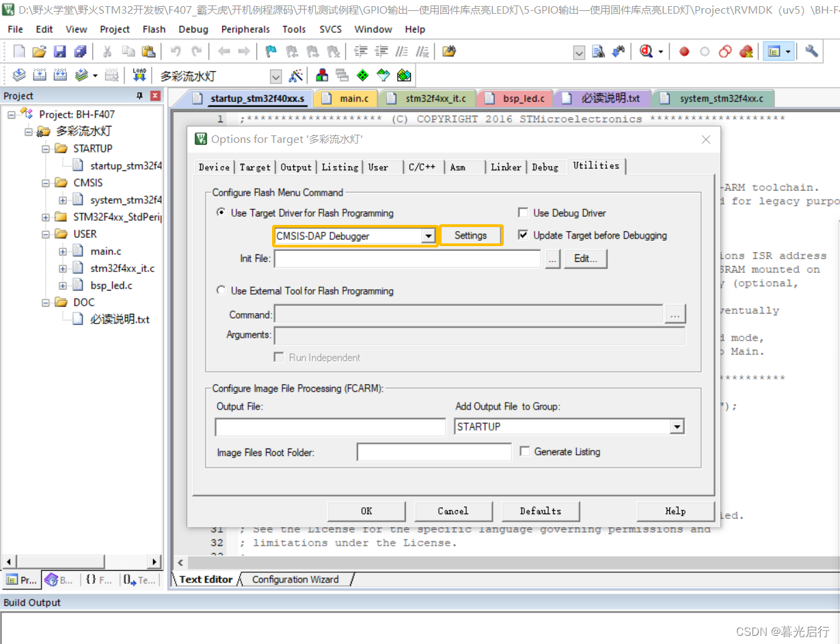Click the Image Files Root Folder field
The height and width of the screenshot is (644, 840).
pos(434,452)
